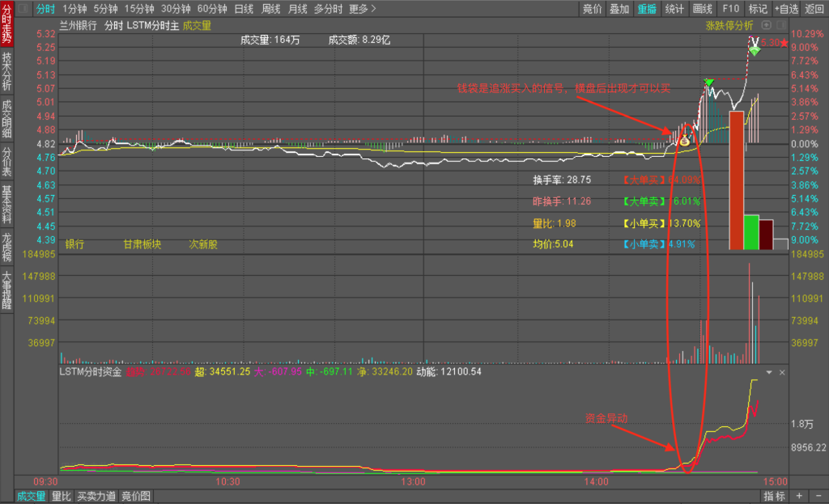The width and height of the screenshot is (829, 504).
Task: Click the green diamond marker at price peak
Action: [754, 51]
